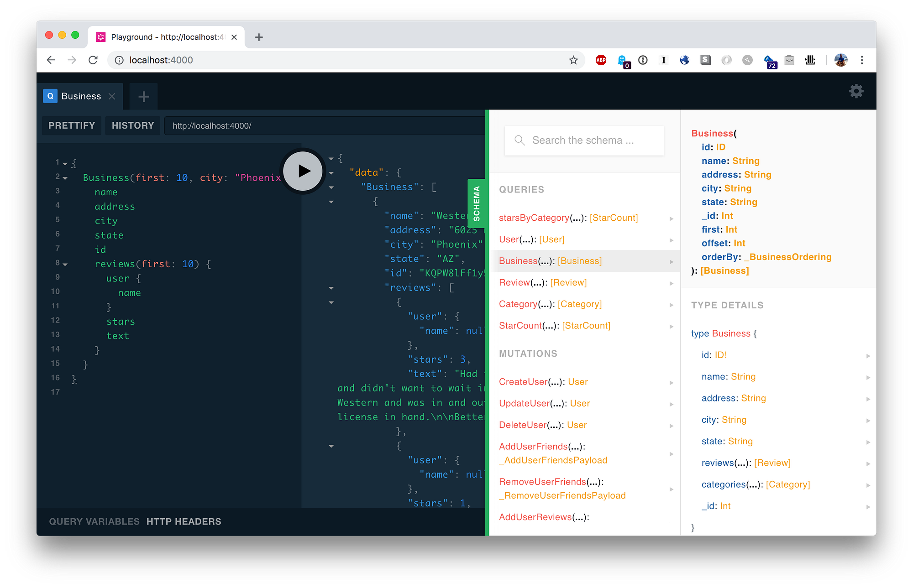Open the query HISTORY
The width and height of the screenshot is (913, 588).
tap(133, 125)
